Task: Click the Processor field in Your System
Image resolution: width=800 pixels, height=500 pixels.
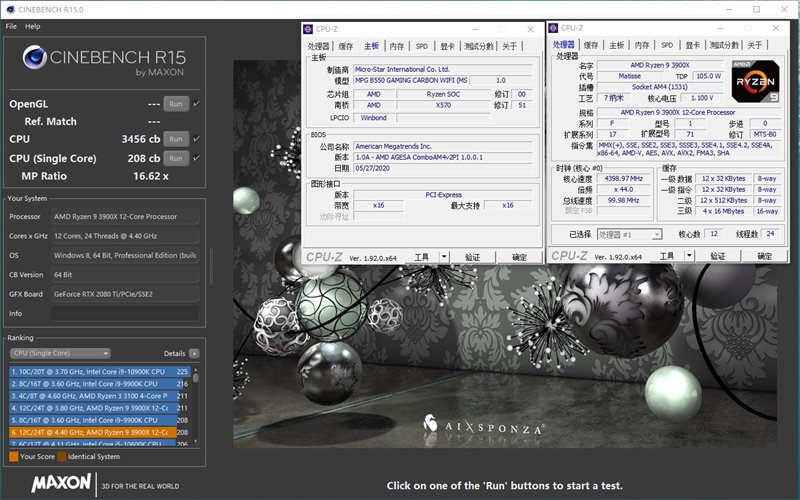Action: pos(125,216)
